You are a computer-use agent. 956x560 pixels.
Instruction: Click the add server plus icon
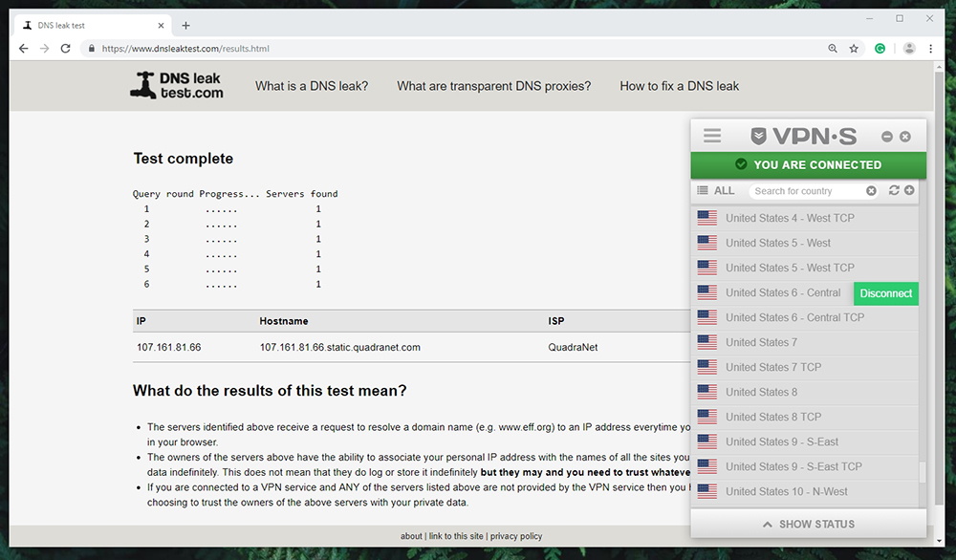pyautogui.click(x=909, y=190)
